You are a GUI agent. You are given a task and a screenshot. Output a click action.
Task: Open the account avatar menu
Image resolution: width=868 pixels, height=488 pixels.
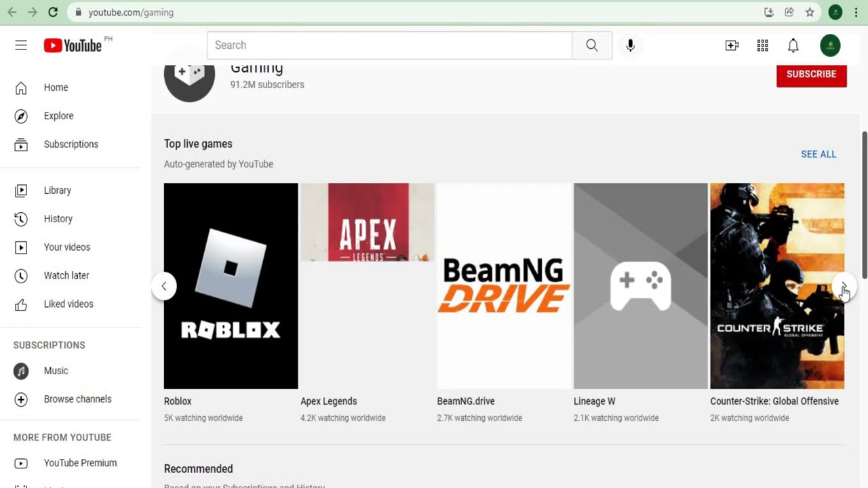pos(830,45)
